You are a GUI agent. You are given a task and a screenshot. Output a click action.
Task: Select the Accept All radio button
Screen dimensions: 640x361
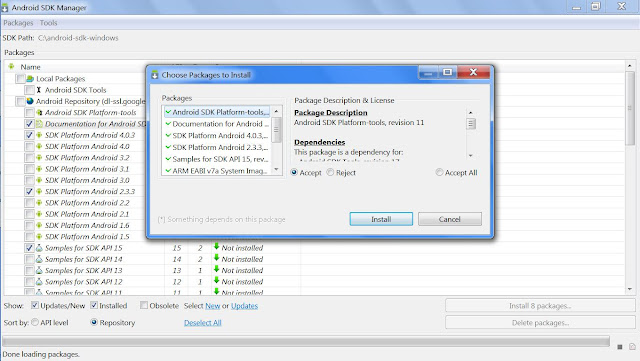pos(439,172)
